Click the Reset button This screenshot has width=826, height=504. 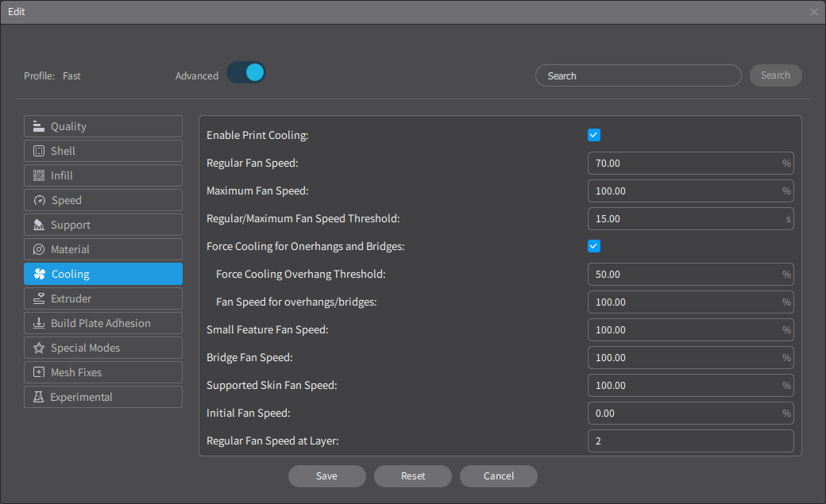[412, 475]
